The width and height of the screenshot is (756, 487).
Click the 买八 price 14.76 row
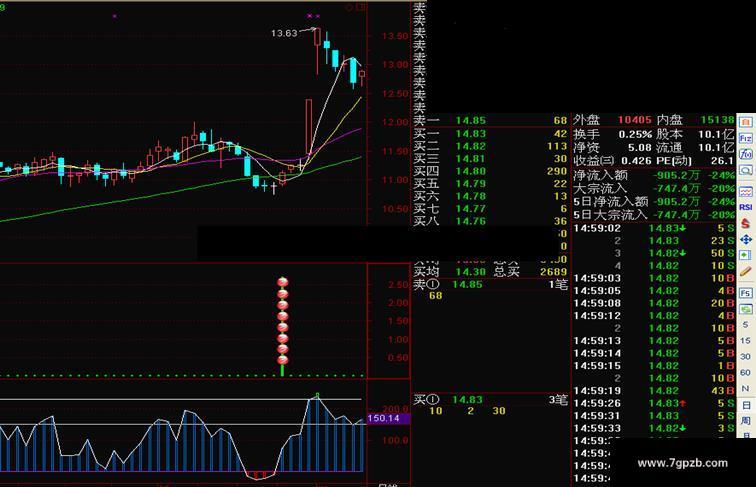tap(490, 221)
